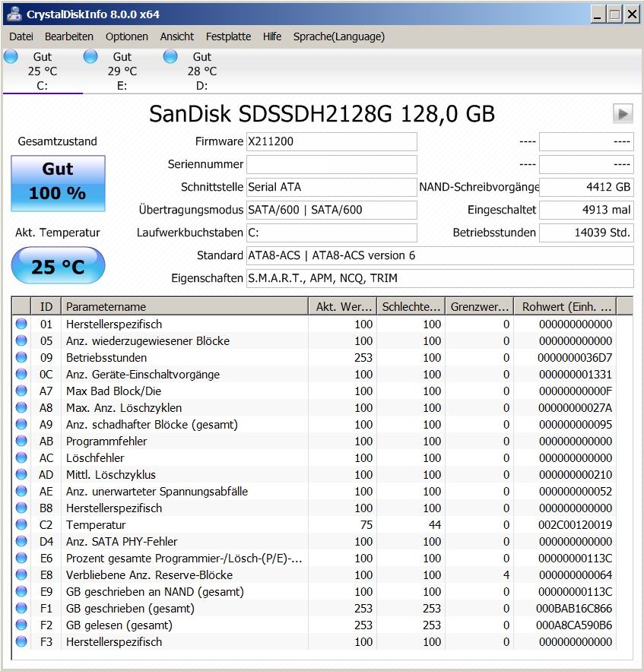Click status icon of Max Bad Block/Die row
The height and width of the screenshot is (671, 644).
(21, 391)
